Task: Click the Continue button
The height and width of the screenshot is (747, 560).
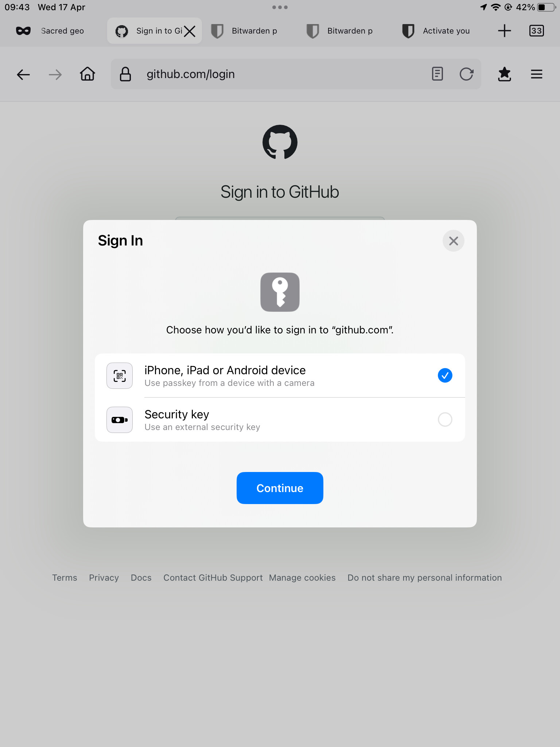Action: coord(280,488)
